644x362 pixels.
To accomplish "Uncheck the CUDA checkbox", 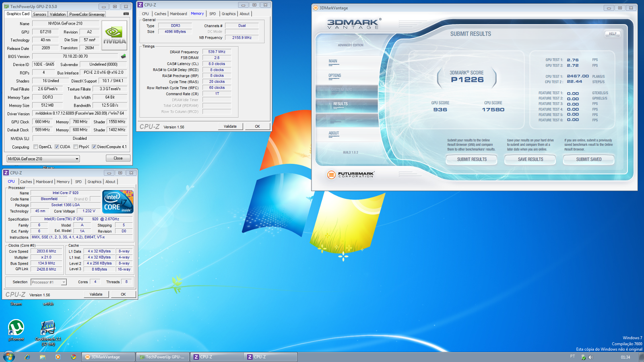I will [57, 147].
